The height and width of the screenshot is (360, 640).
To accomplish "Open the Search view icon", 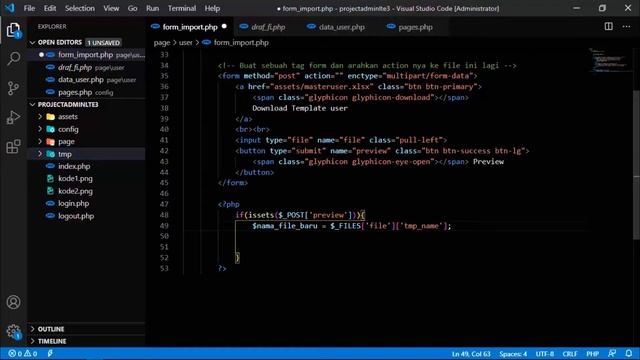I will [13, 59].
